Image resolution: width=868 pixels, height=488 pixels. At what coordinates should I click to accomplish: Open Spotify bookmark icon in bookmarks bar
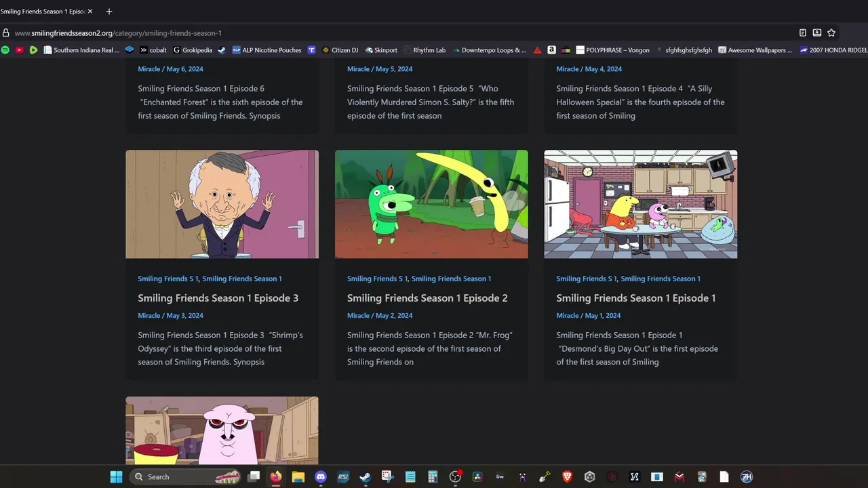coord(5,50)
